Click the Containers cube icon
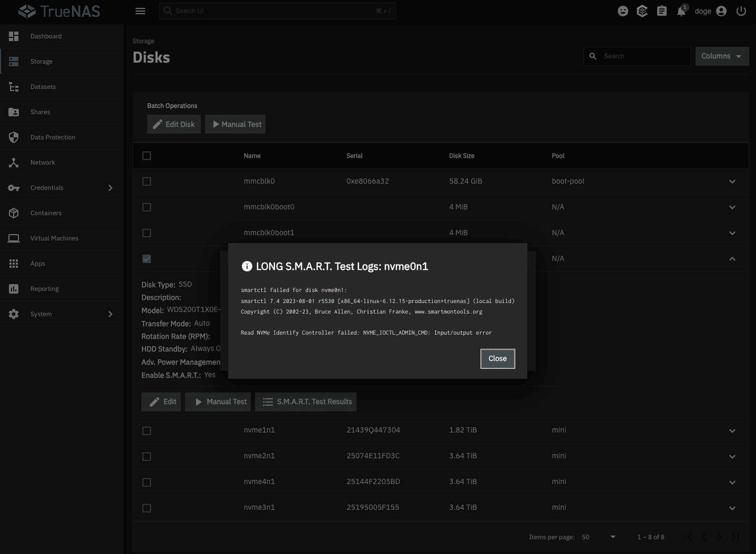 pos(14,213)
